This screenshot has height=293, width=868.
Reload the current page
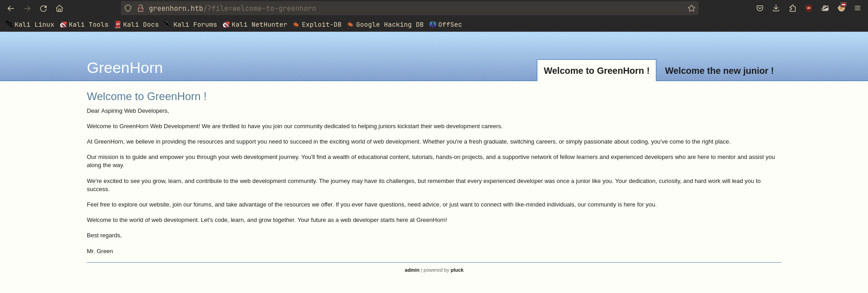click(43, 8)
